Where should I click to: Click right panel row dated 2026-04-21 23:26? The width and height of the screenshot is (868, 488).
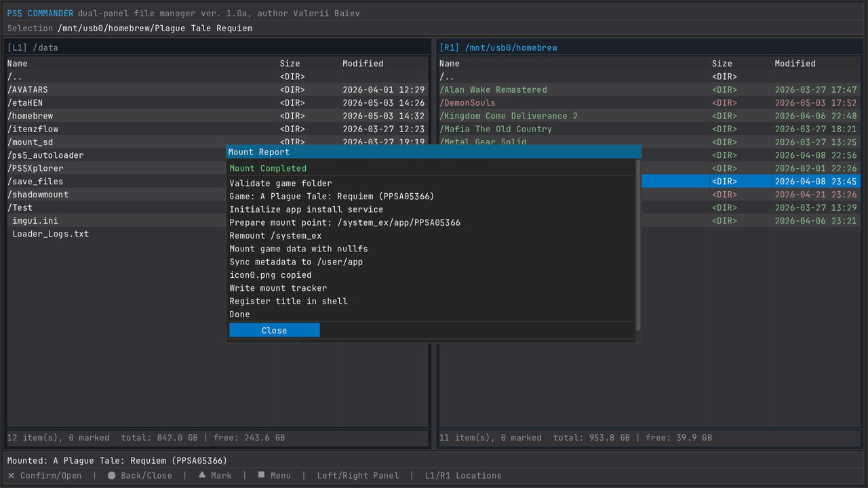coord(751,195)
